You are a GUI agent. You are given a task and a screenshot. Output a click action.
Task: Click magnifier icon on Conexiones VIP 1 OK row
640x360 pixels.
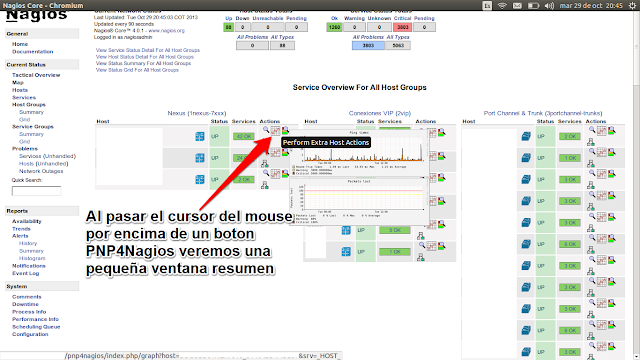pyautogui.click(x=422, y=245)
